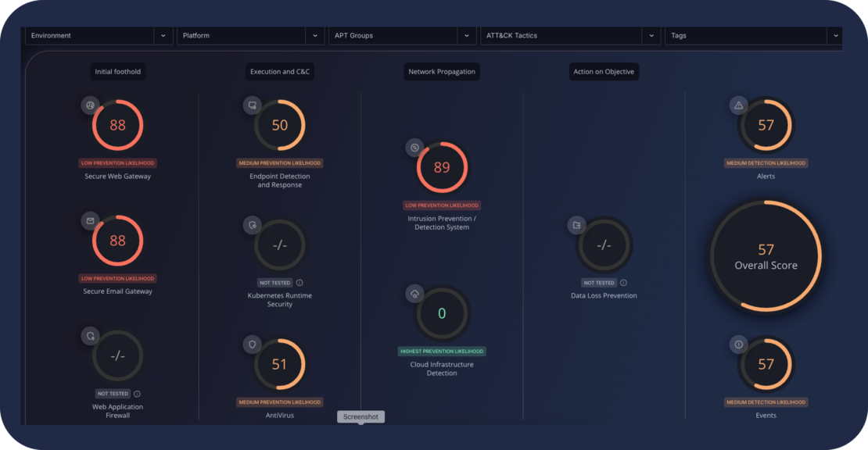Click the Overall Score 57 gauge
This screenshot has height=450, width=868.
coord(766,256)
